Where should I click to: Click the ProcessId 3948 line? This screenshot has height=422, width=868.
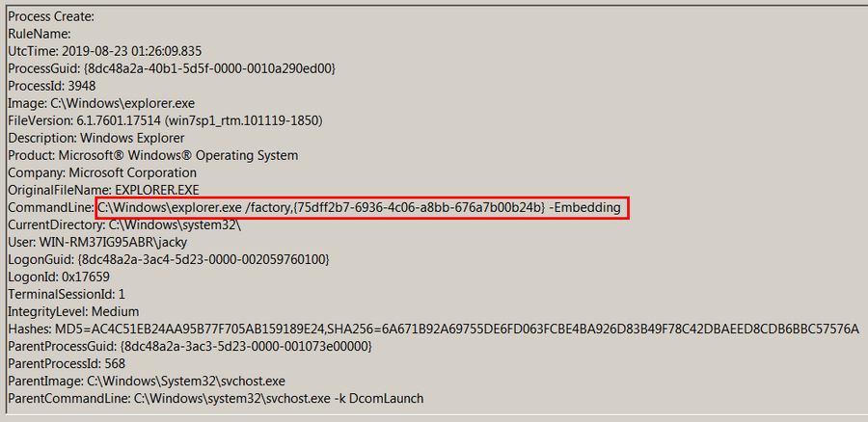coord(51,87)
